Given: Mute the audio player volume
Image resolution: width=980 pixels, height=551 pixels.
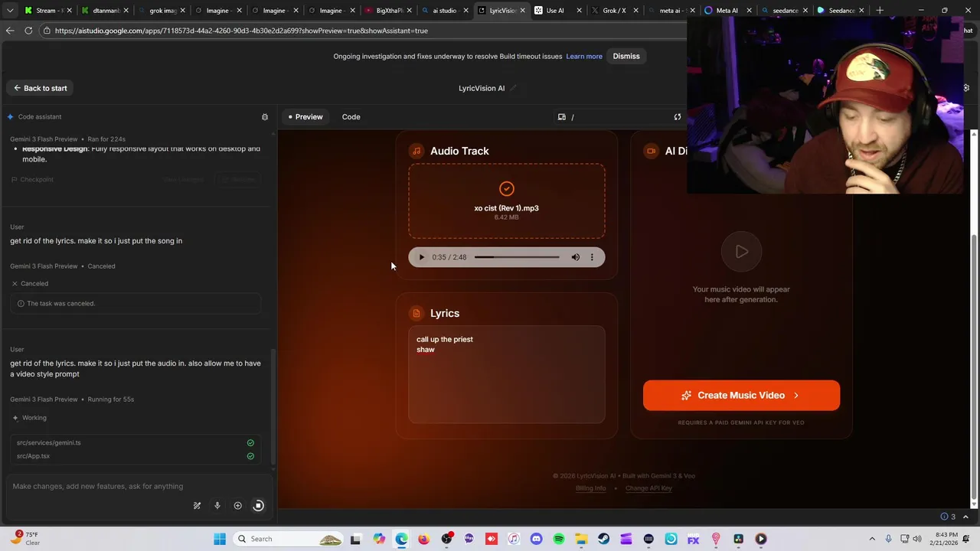Looking at the screenshot, I should pos(576,257).
